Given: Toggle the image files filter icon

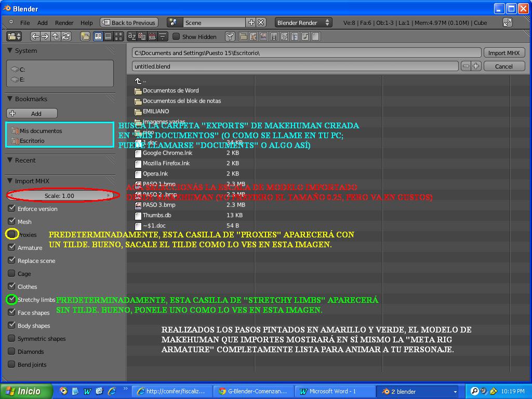Looking at the screenshot, I should [x=263, y=36].
